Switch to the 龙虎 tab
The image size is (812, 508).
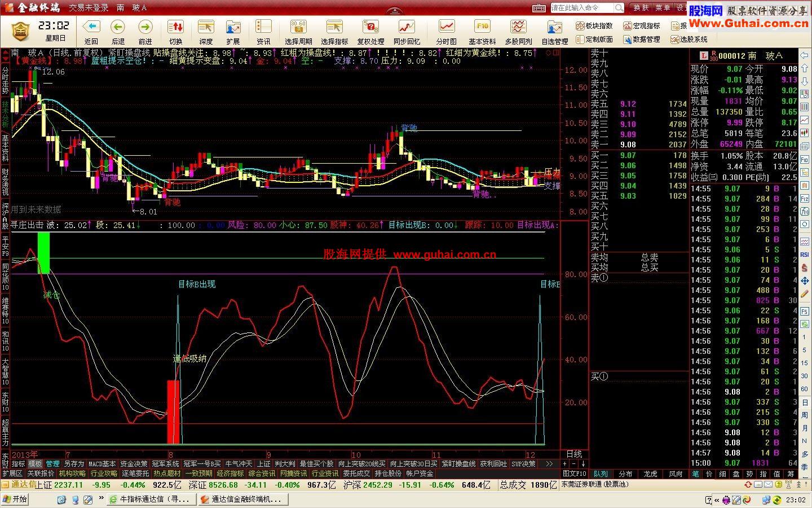[x=650, y=474]
